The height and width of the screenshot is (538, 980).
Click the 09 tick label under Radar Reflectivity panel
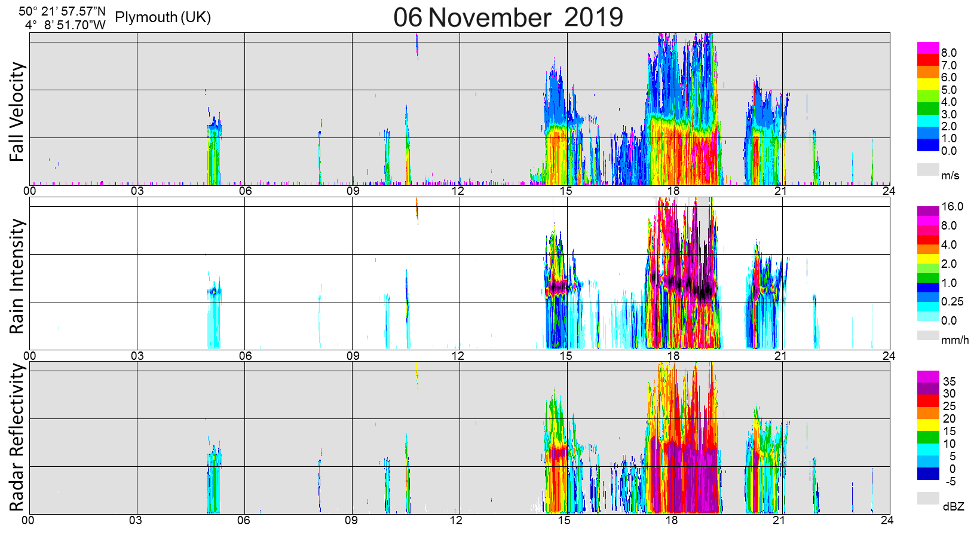(351, 520)
